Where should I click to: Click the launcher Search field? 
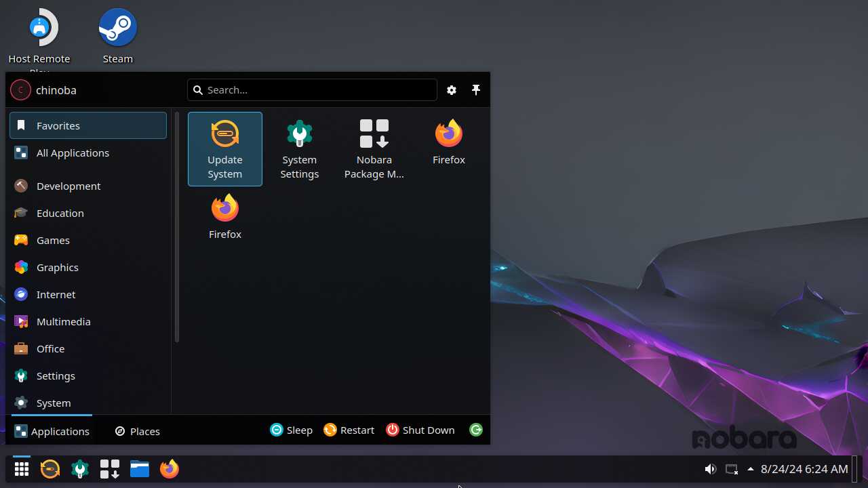point(312,90)
